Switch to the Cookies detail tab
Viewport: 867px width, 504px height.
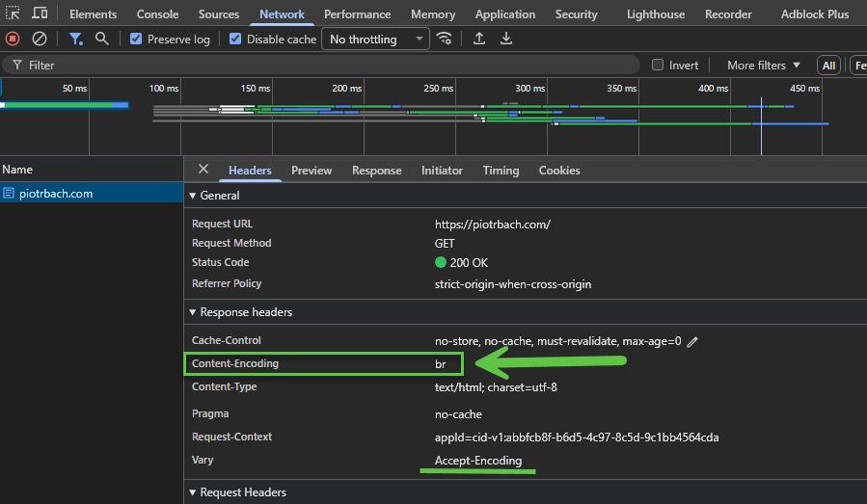[x=559, y=171]
